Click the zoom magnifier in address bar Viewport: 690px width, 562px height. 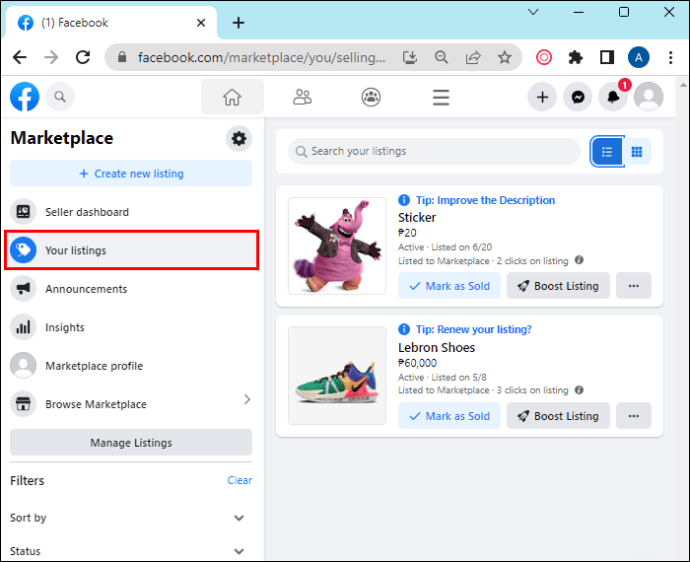click(441, 57)
